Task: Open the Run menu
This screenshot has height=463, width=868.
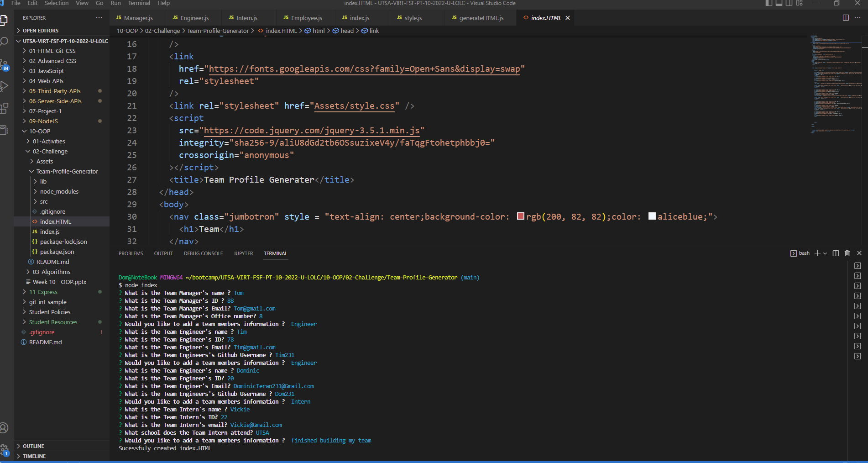Action: coord(115,3)
